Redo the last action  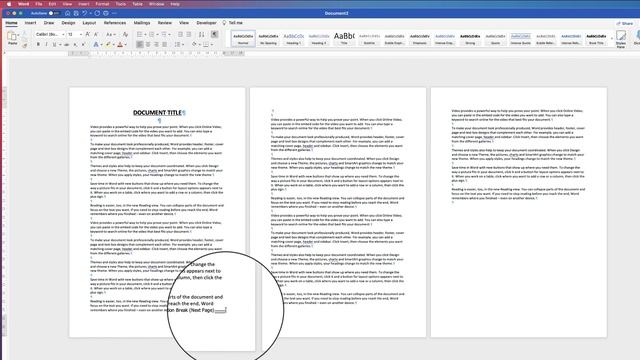coord(97,13)
